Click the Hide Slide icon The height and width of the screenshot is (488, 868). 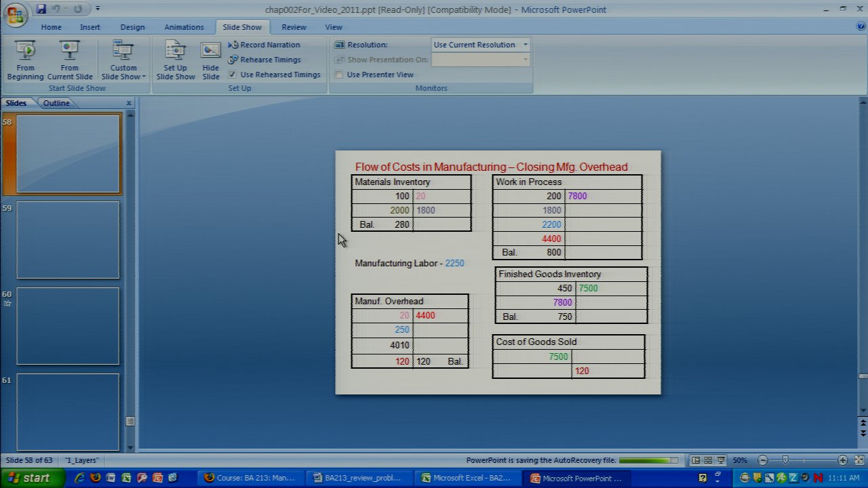point(211,60)
